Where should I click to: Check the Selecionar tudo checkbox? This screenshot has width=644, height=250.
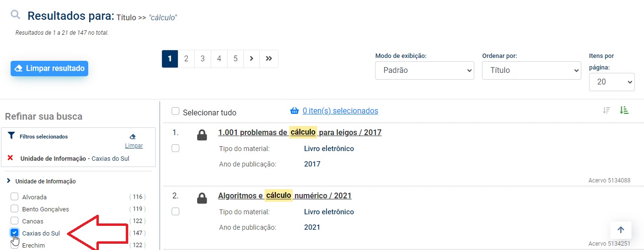coord(175,111)
